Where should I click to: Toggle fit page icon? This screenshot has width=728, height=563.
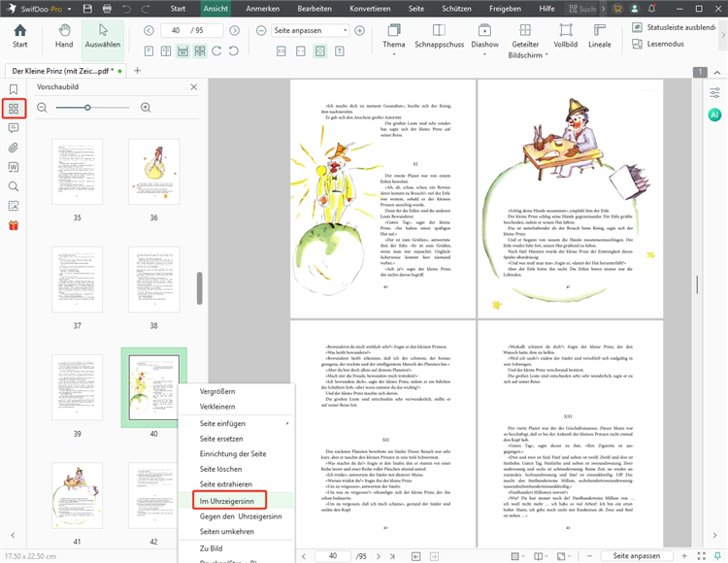coord(320,51)
